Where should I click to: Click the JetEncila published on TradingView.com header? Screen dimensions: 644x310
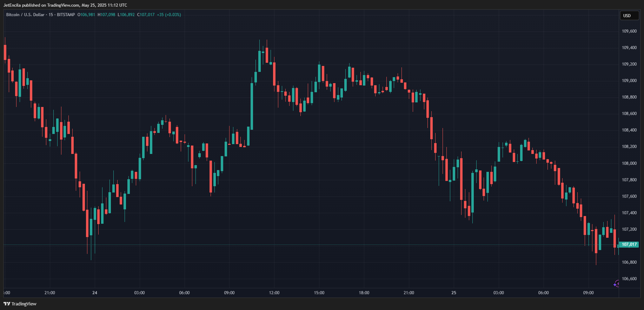click(65, 5)
